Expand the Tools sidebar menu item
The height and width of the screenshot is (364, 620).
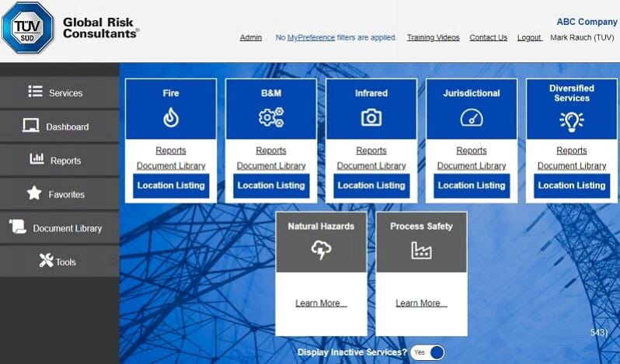pyautogui.click(x=59, y=262)
